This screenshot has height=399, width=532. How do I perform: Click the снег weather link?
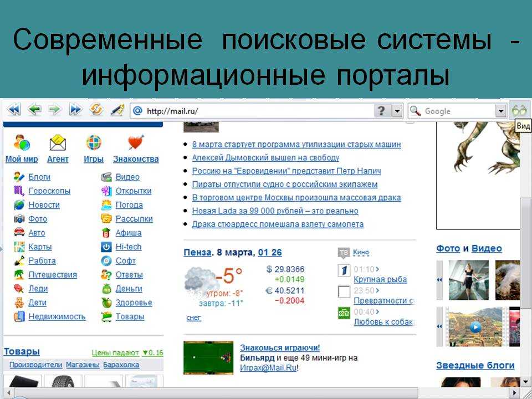(194, 318)
